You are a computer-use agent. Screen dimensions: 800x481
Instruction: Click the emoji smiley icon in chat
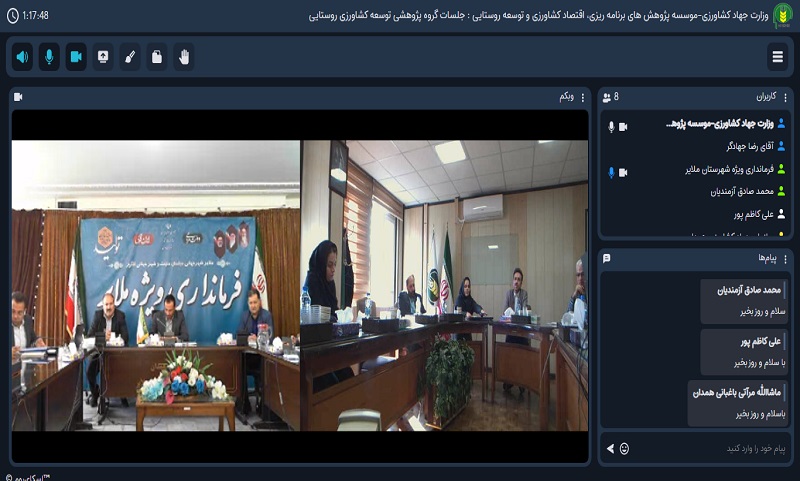coord(625,448)
